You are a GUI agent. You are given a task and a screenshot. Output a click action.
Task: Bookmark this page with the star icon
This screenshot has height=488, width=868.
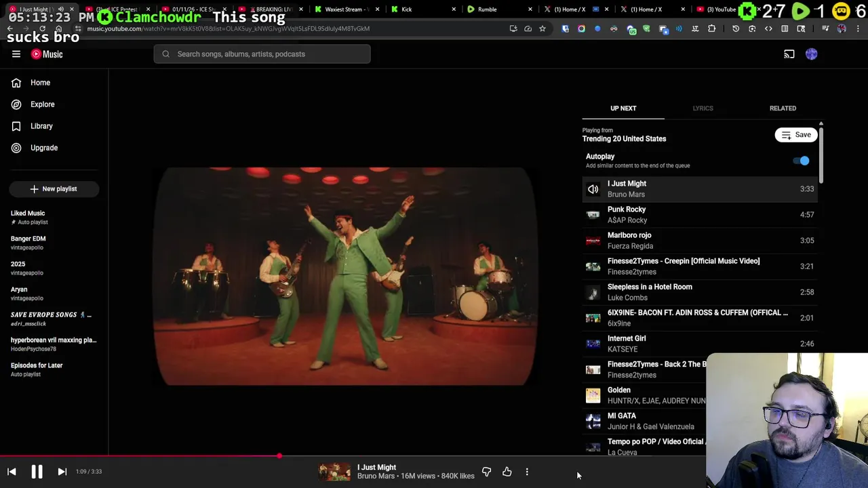point(542,28)
